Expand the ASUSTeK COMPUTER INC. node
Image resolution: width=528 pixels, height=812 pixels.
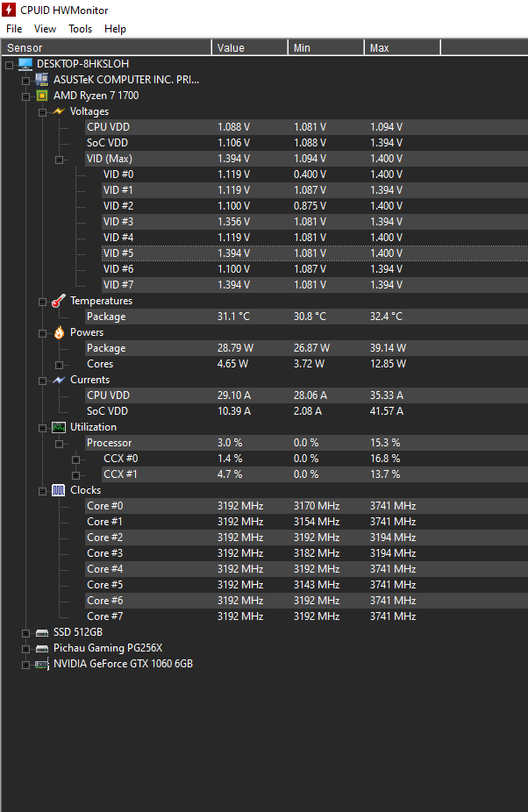pos(25,81)
